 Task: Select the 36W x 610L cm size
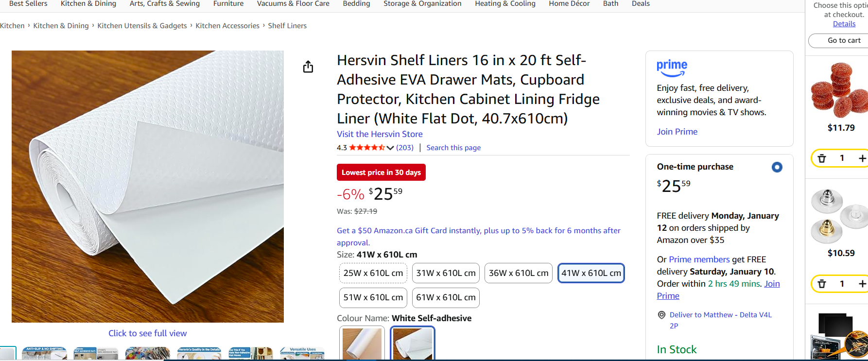pos(518,273)
